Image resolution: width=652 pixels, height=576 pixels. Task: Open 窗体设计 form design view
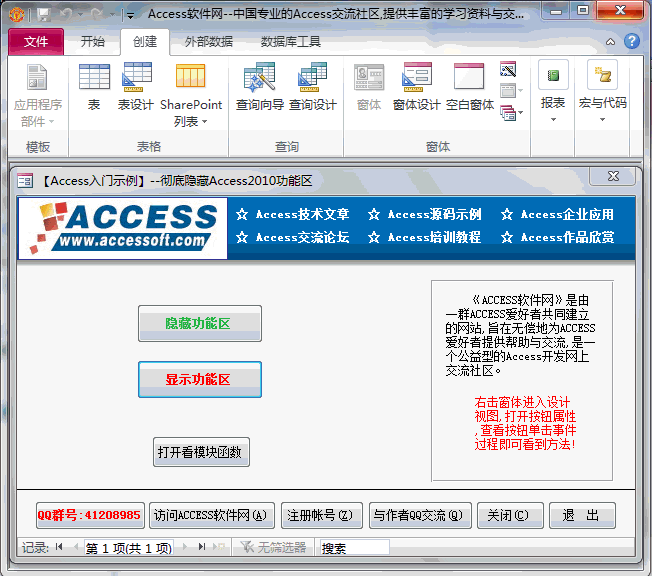coord(417,88)
